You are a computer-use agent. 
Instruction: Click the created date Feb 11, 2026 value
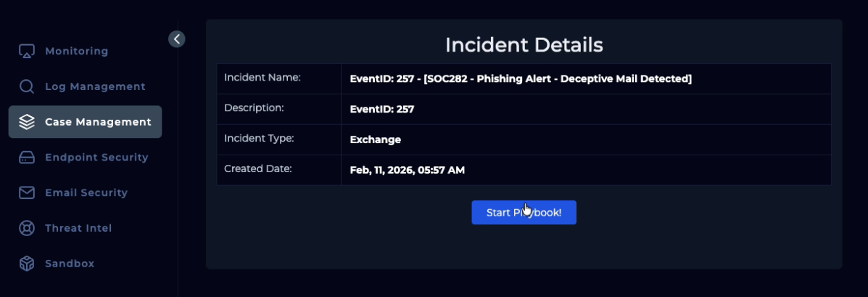coord(407,171)
